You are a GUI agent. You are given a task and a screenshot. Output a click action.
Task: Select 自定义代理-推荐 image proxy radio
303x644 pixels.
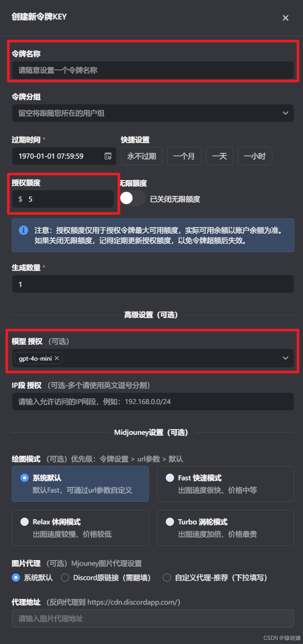pyautogui.click(x=167, y=578)
